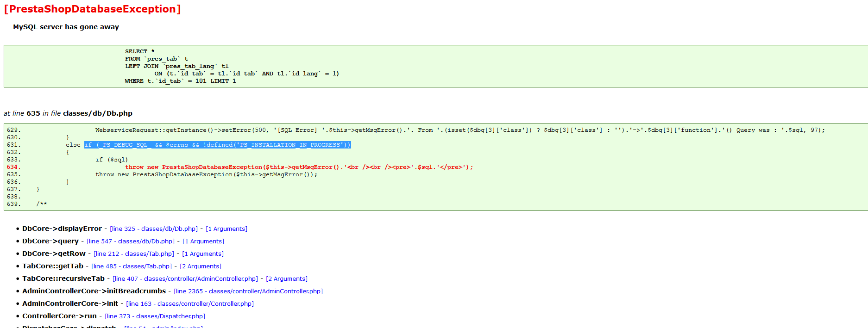Click code line 629 WebserviceRequest statement
Viewport: 868px width, 328px height.
460,130
